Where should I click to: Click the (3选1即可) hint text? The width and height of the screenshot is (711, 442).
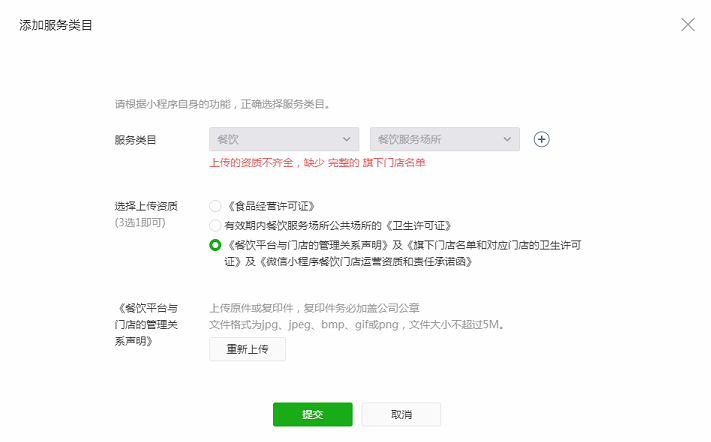pyautogui.click(x=140, y=223)
